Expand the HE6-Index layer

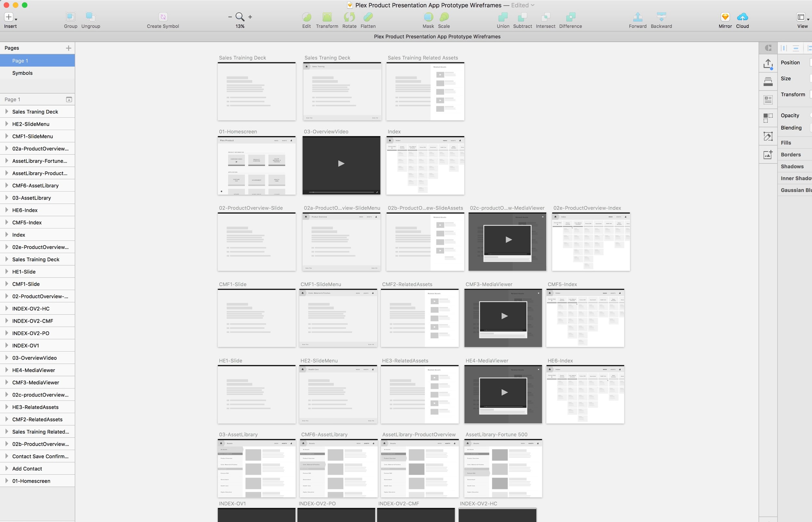6,210
